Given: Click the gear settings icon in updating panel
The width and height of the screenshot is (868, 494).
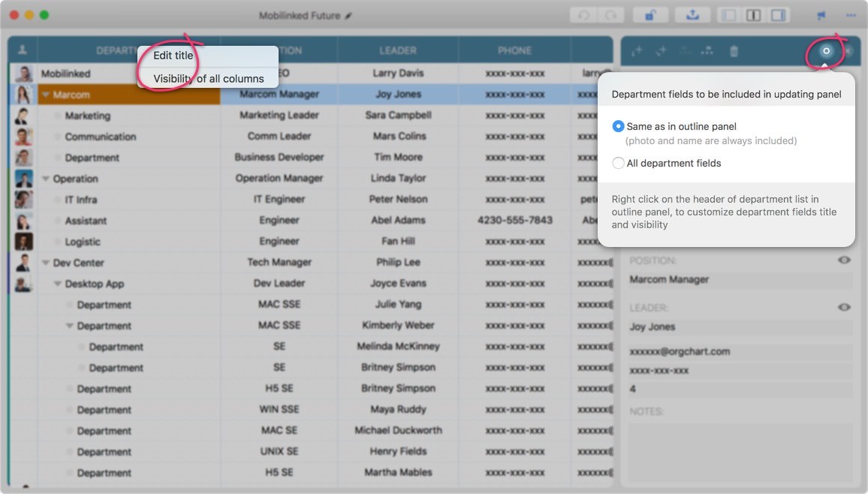Looking at the screenshot, I should [x=826, y=51].
